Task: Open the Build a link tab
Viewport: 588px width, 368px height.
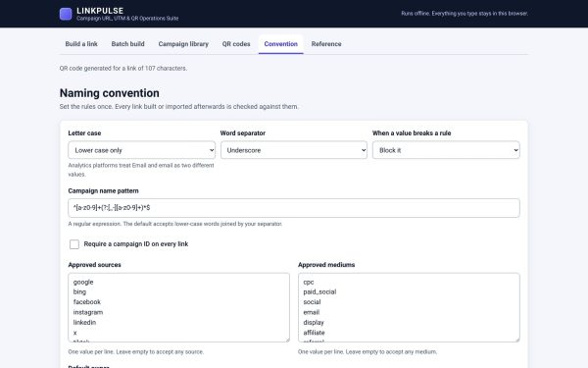Action: pyautogui.click(x=81, y=44)
